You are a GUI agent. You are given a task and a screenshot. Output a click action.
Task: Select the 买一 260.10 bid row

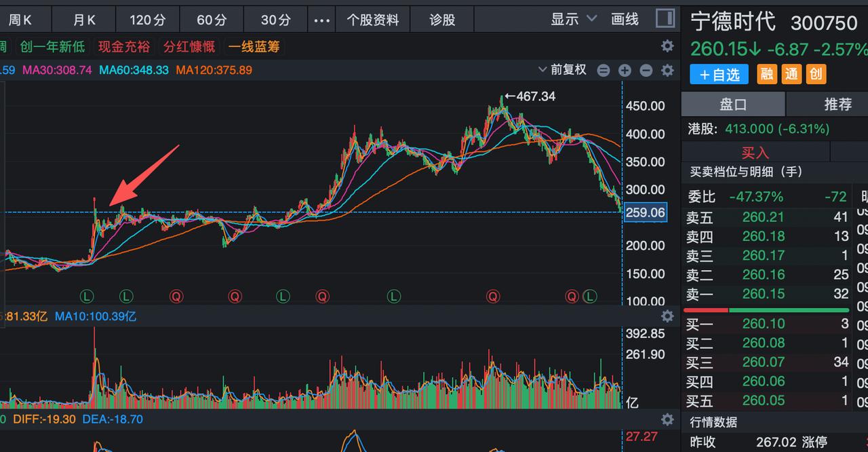[x=766, y=324]
